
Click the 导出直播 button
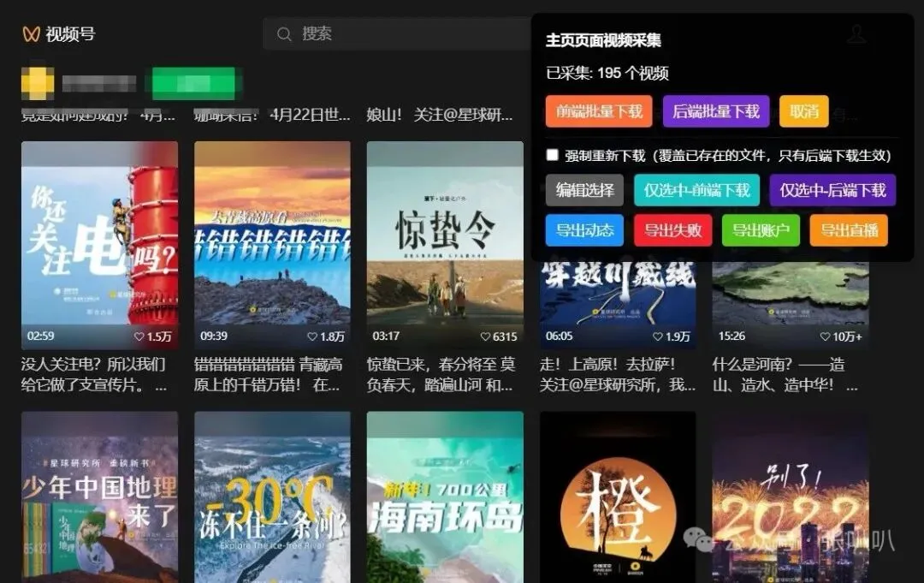[849, 230]
